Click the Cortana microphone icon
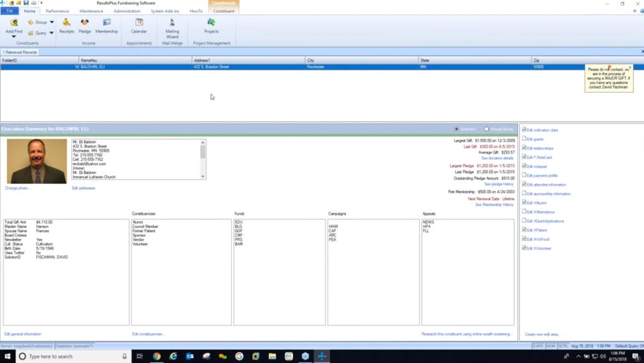 pyautogui.click(x=125, y=356)
